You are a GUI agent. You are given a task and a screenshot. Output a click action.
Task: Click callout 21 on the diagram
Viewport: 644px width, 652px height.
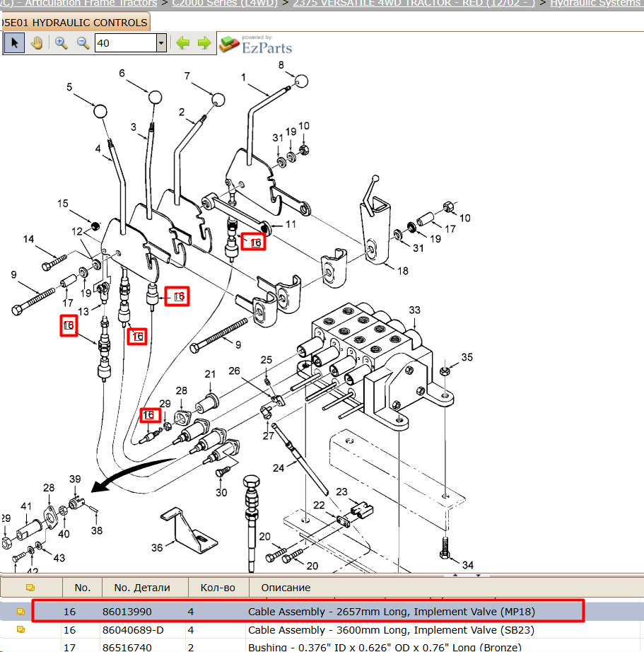[x=210, y=374]
